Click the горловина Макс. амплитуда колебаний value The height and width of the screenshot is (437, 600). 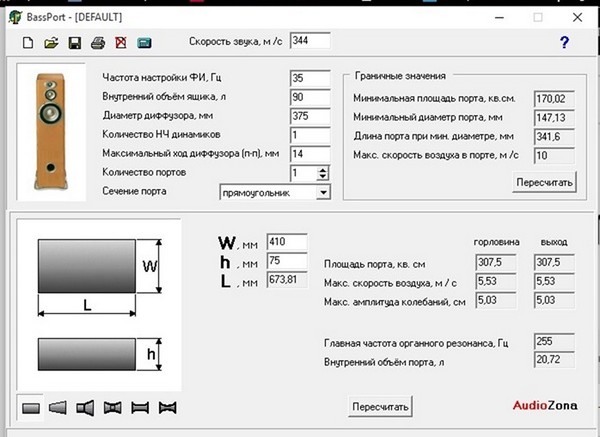[496, 300]
